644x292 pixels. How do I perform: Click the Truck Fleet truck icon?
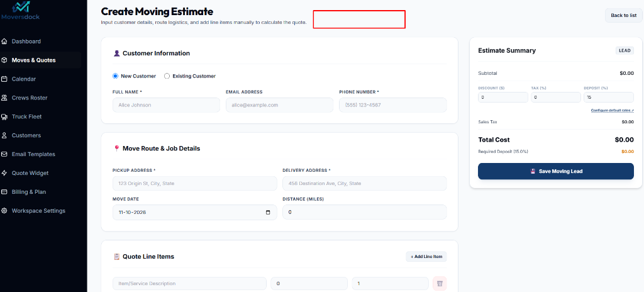point(4,117)
